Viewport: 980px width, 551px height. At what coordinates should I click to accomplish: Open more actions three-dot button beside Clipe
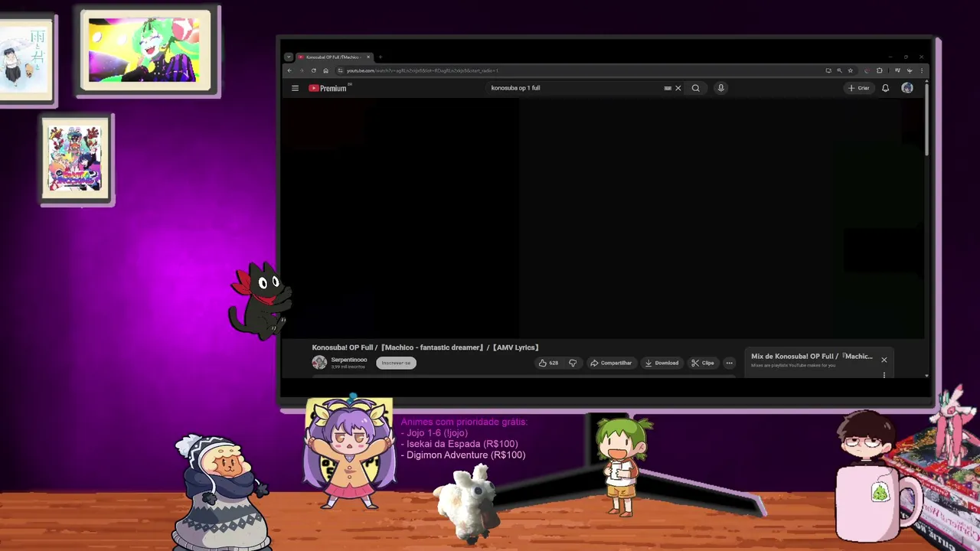[x=729, y=363]
